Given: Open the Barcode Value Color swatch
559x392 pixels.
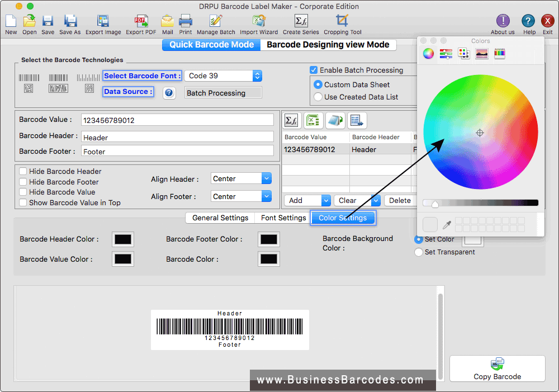Looking at the screenshot, I should point(123,259).
